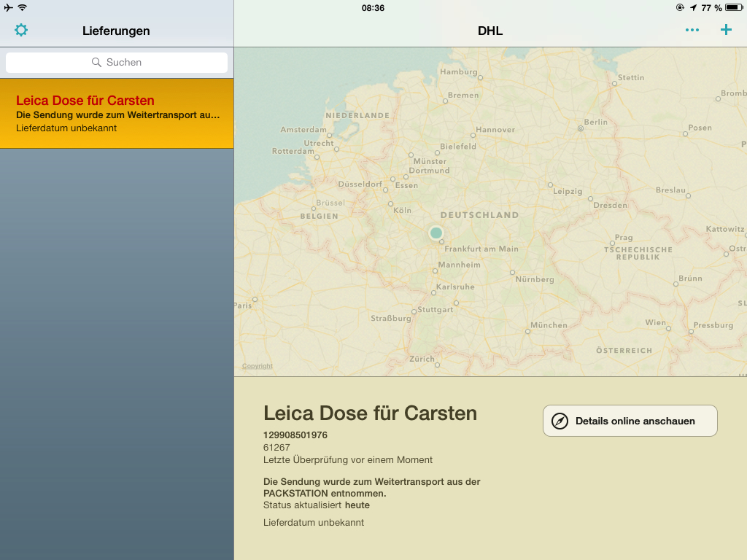Open the map Copyright link
The width and height of the screenshot is (747, 560).
(x=258, y=366)
